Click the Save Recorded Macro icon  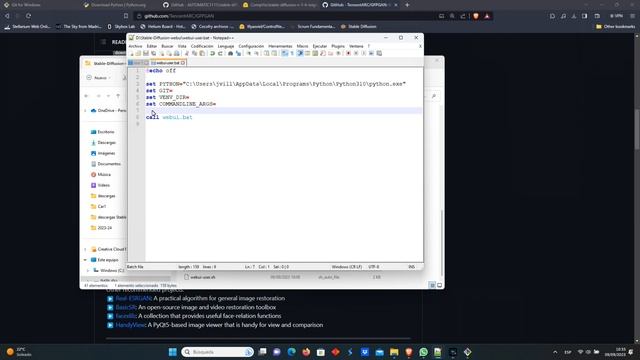pyautogui.click(x=379, y=53)
